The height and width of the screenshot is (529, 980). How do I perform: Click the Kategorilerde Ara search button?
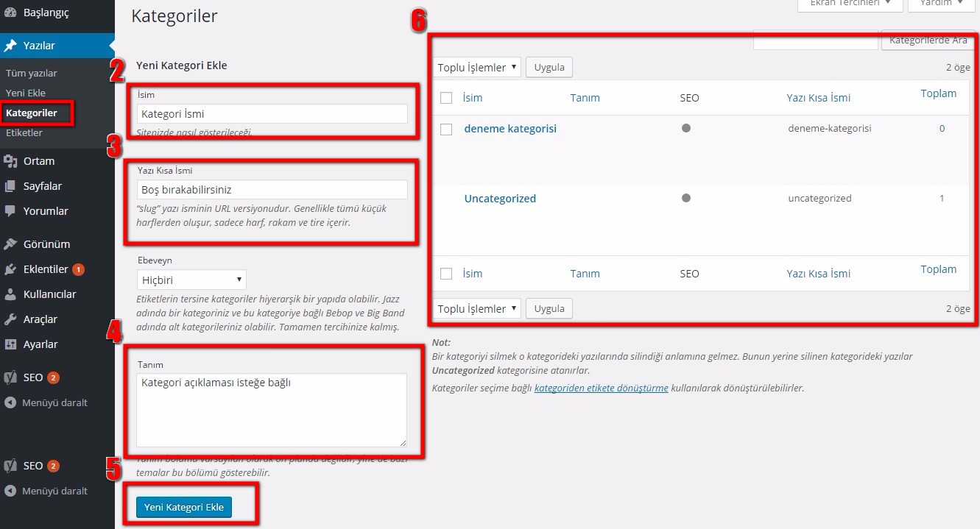(x=928, y=40)
